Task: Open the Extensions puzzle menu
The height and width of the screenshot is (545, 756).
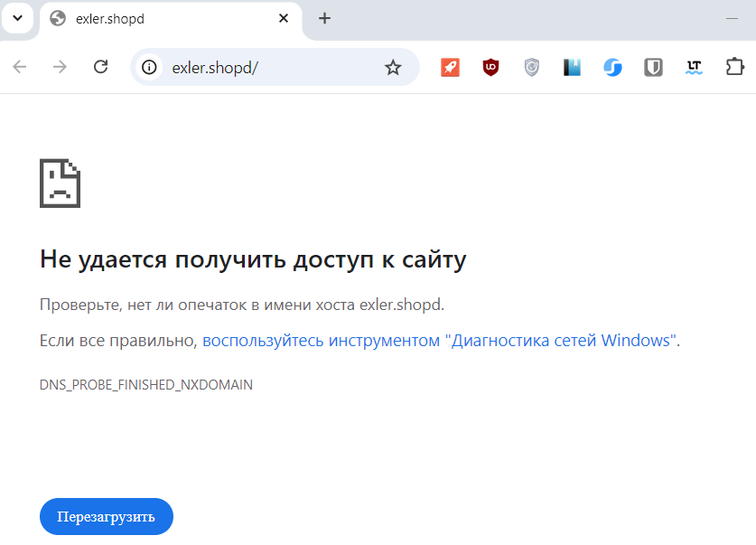Action: 734,67
